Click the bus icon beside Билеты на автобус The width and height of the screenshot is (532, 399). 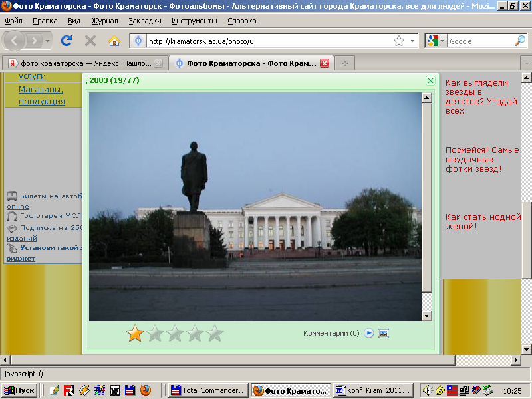12,196
